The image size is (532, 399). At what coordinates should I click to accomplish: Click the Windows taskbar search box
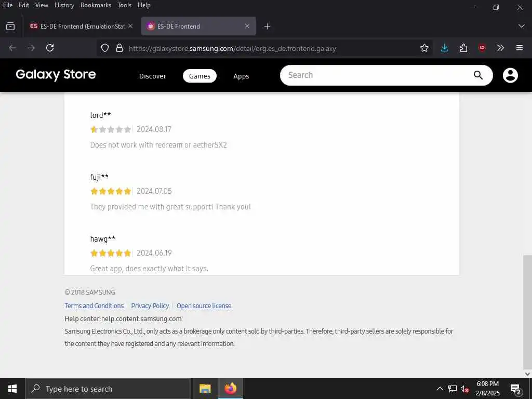pos(108,389)
